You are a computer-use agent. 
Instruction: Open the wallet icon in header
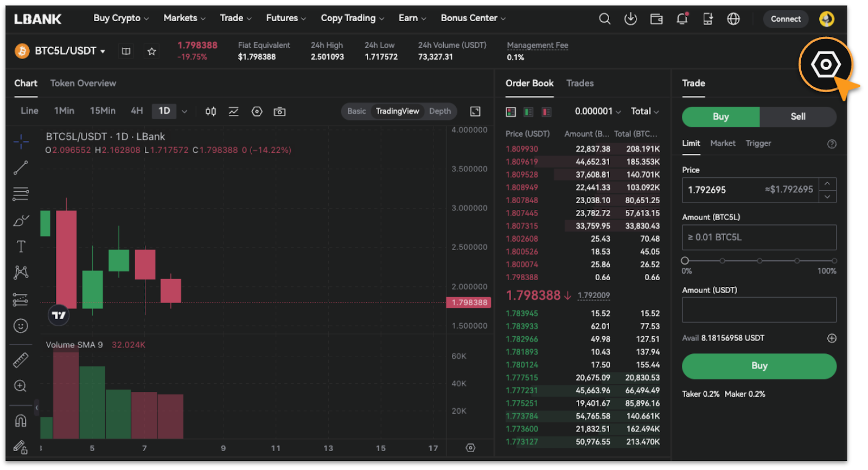pyautogui.click(x=656, y=19)
